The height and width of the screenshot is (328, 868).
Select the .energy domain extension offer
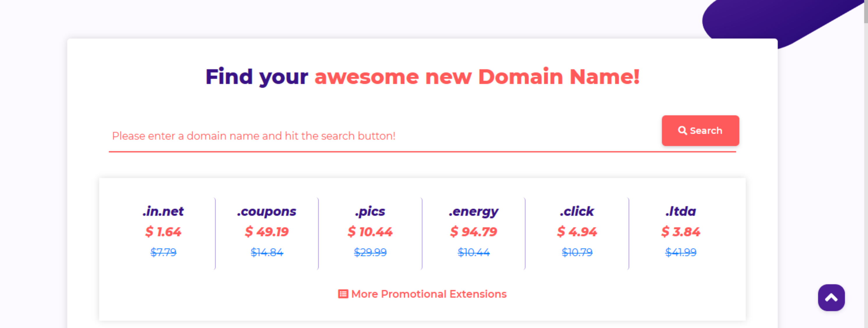click(x=474, y=211)
